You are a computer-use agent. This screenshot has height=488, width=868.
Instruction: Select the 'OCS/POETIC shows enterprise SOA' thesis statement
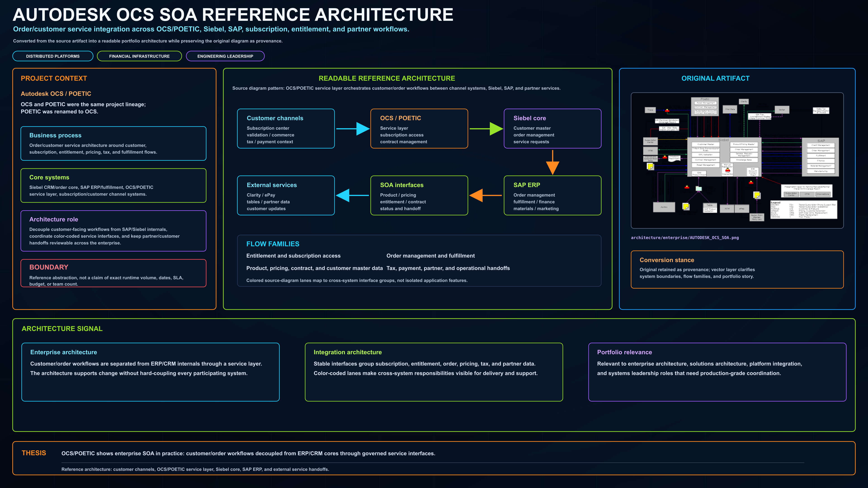[248, 454]
